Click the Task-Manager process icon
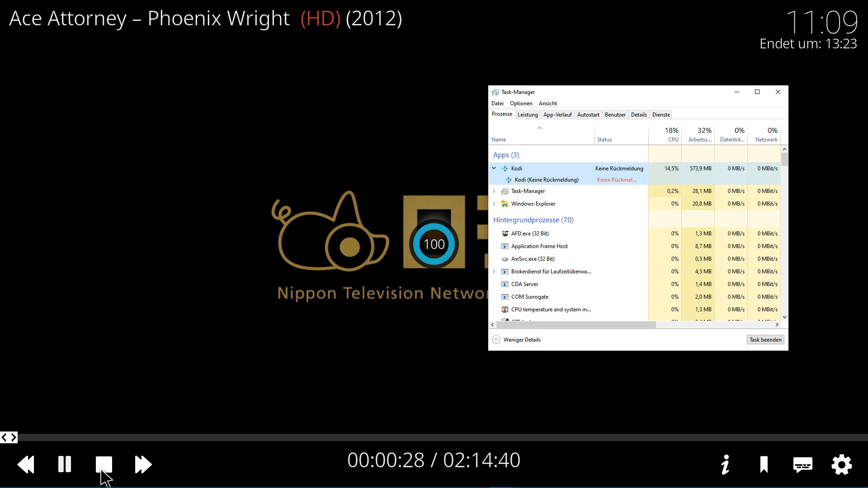The height and width of the screenshot is (488, 868). (505, 191)
